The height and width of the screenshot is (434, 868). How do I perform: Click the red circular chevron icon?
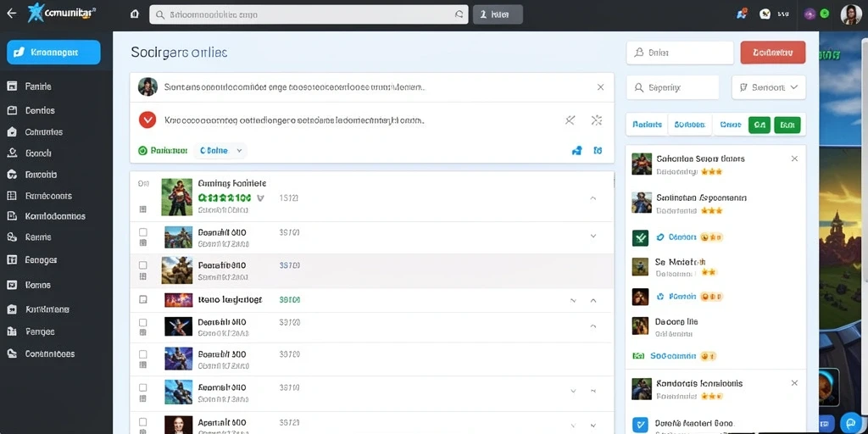(147, 120)
